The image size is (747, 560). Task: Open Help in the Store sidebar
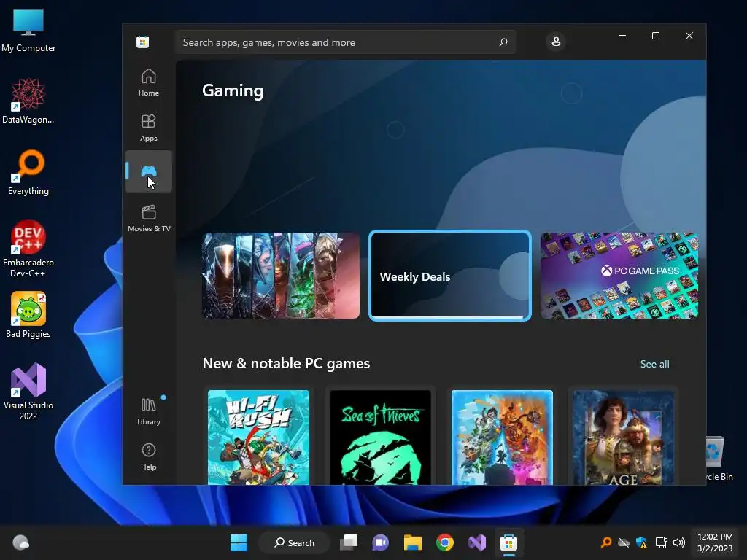pyautogui.click(x=149, y=456)
